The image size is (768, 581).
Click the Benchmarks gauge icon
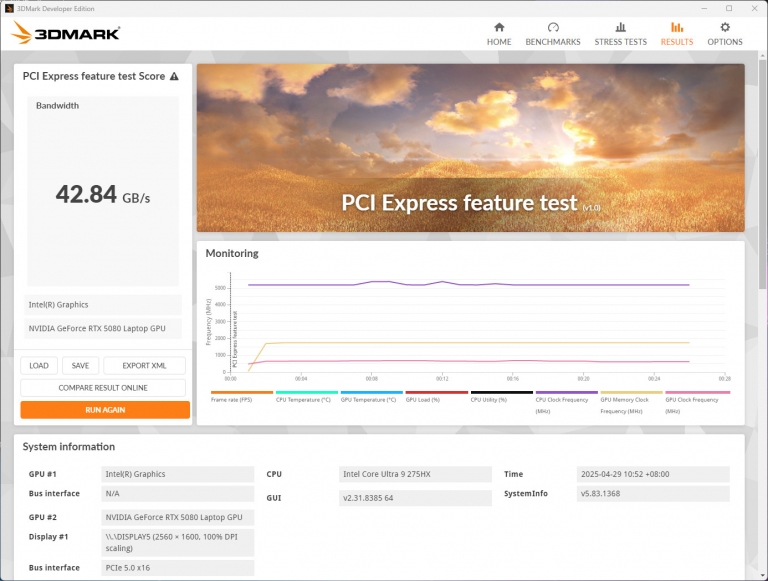[553, 27]
